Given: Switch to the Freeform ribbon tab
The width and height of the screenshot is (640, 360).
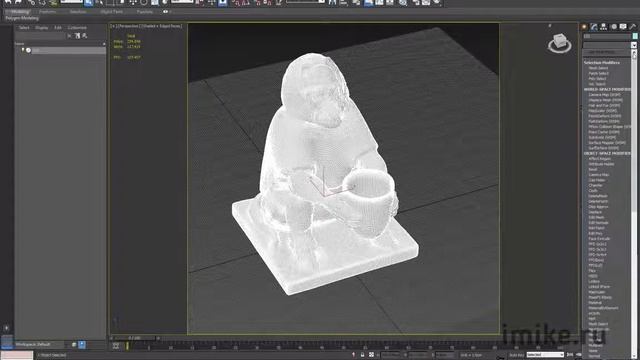Looking at the screenshot, I should click(x=47, y=12).
